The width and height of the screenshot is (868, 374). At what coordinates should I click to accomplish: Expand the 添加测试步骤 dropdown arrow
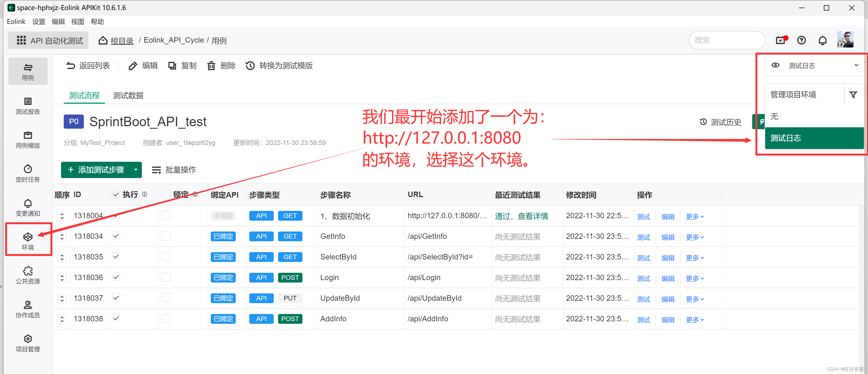tap(136, 170)
